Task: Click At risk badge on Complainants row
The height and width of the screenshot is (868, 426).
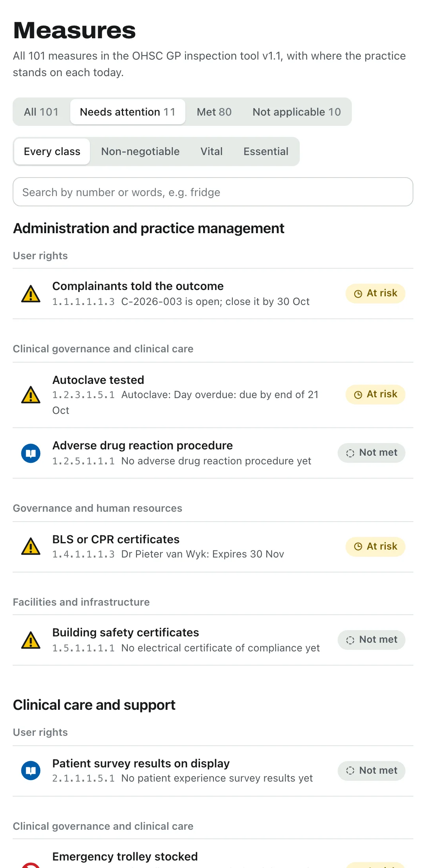Action: (x=376, y=294)
